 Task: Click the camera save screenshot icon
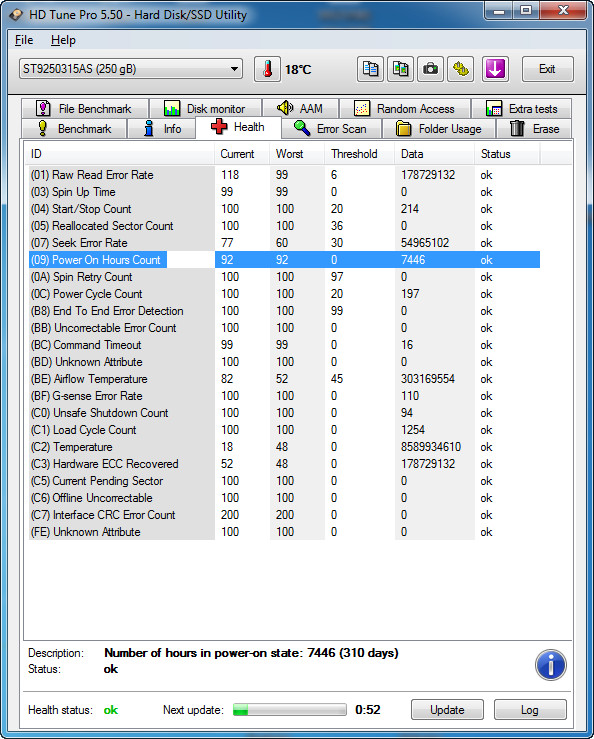(430, 69)
